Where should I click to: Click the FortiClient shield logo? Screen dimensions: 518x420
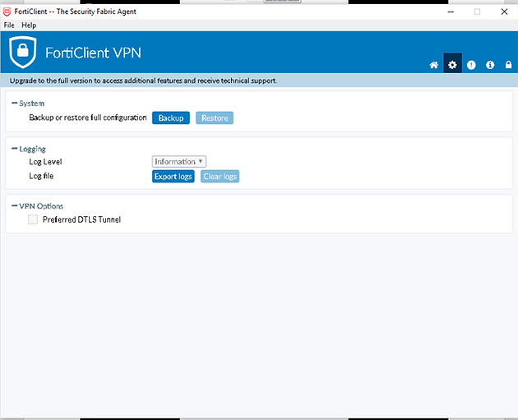pyautogui.click(x=23, y=52)
